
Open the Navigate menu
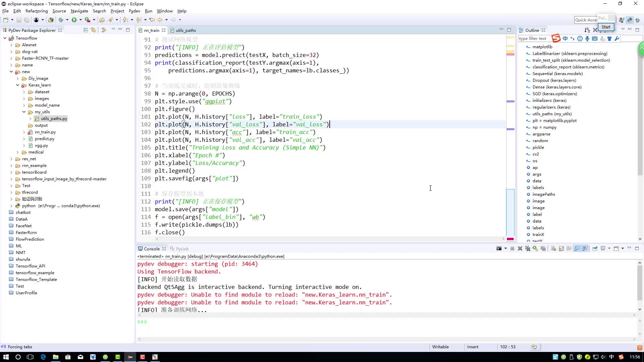coord(79,11)
